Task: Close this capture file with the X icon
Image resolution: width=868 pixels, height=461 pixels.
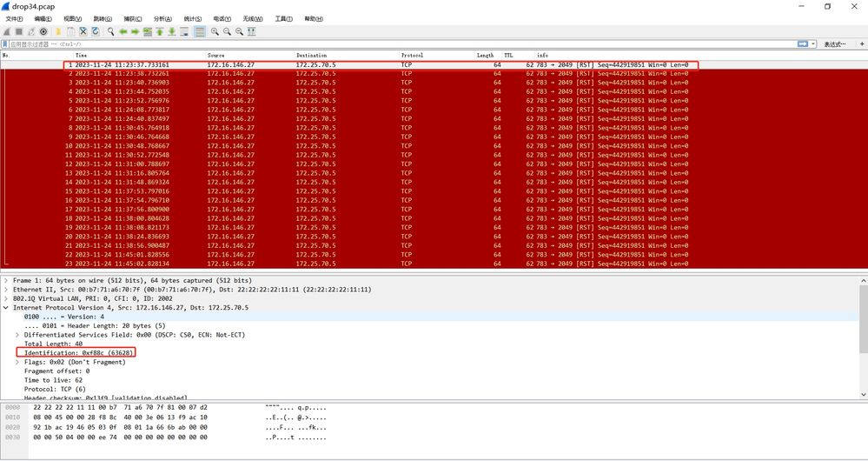Action: pyautogui.click(x=83, y=31)
